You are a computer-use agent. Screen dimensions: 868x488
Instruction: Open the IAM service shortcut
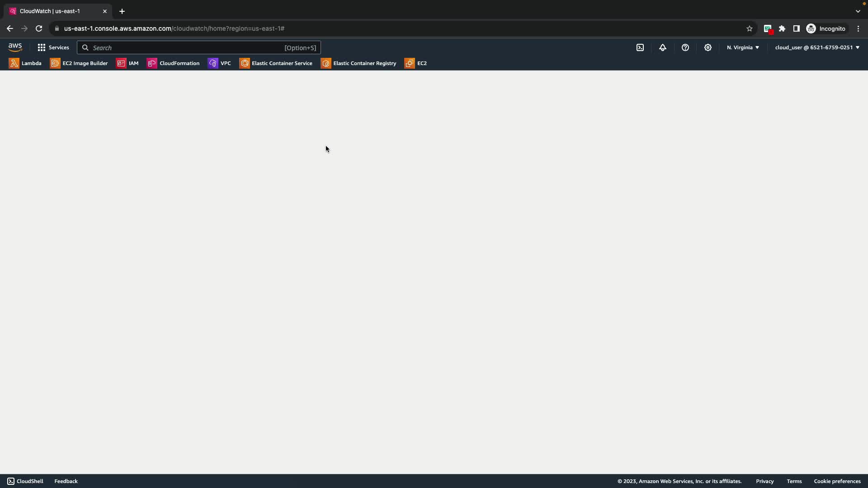[127, 63]
